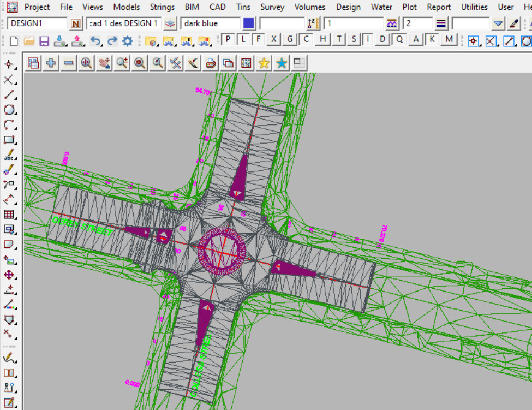
Task: Open the Survey menu
Action: [272, 7]
